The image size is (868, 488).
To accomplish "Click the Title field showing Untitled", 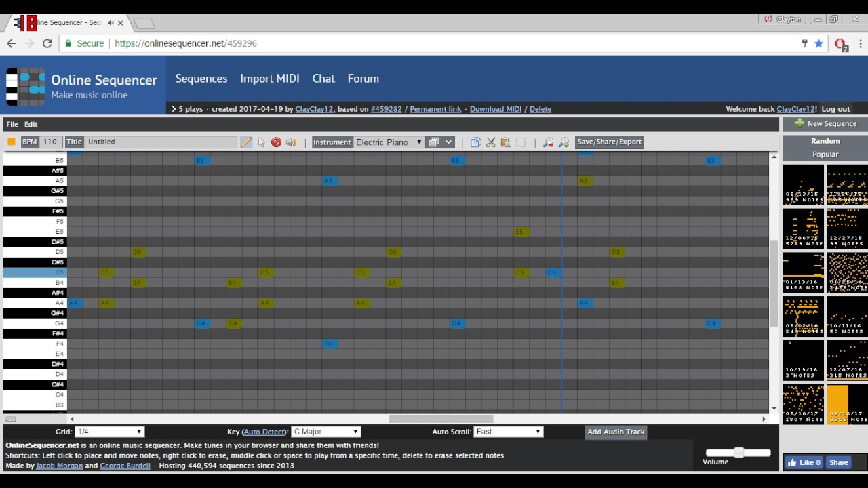I will (x=161, y=142).
